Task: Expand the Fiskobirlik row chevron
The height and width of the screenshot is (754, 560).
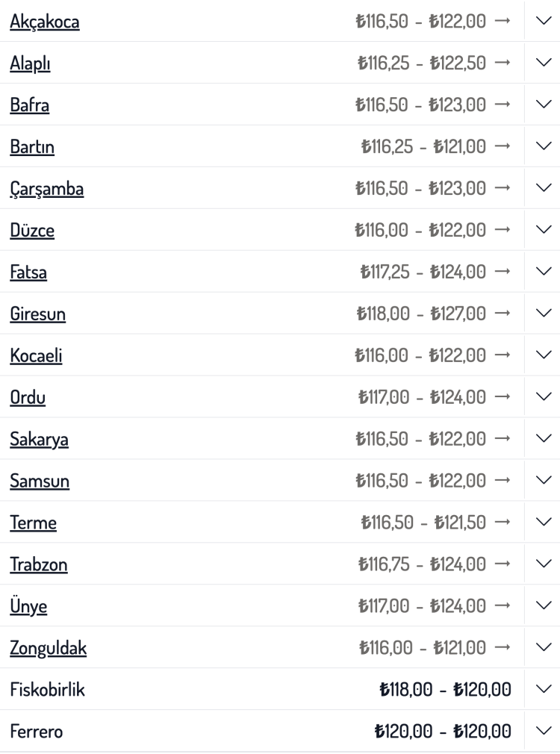Action: [543, 690]
